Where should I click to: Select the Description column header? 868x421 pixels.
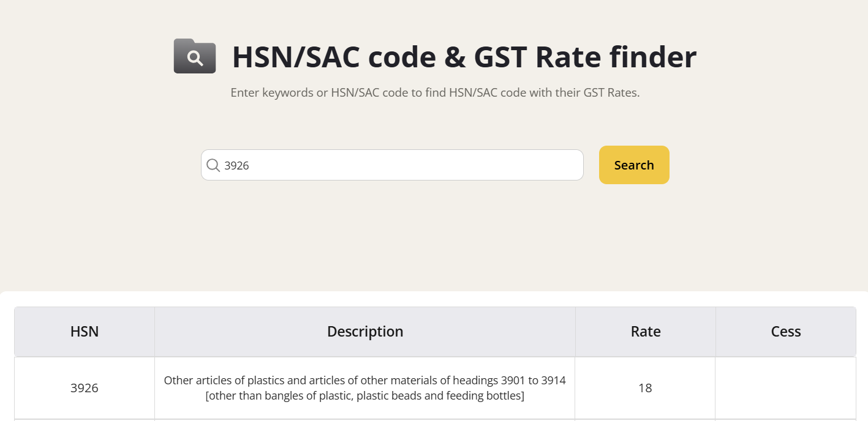365,331
